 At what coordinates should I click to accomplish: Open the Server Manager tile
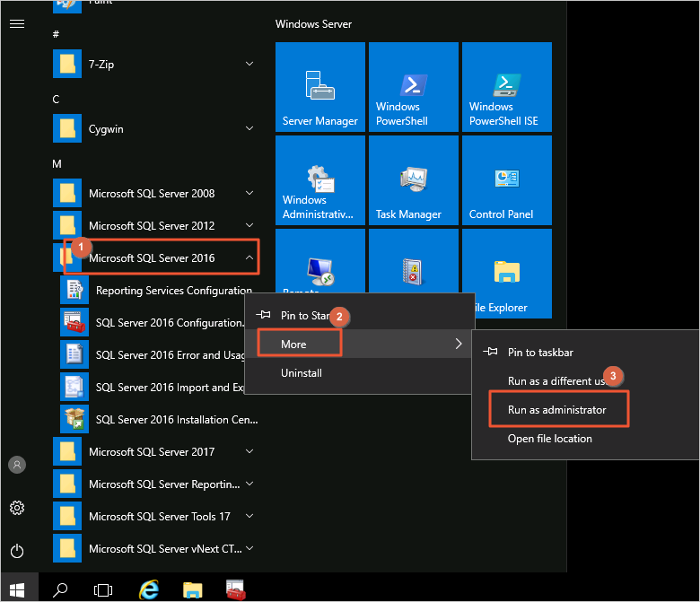(320, 87)
